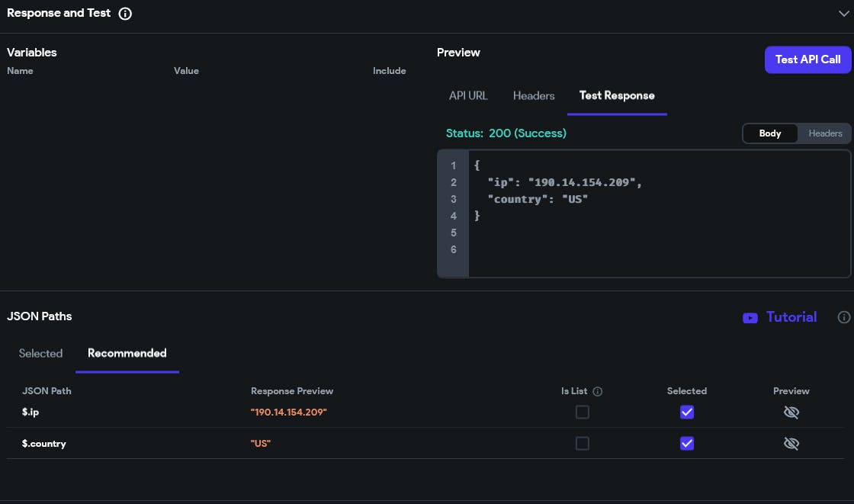Uncheck Selected for the $.ip path
The image size is (854, 504).
(x=687, y=413)
